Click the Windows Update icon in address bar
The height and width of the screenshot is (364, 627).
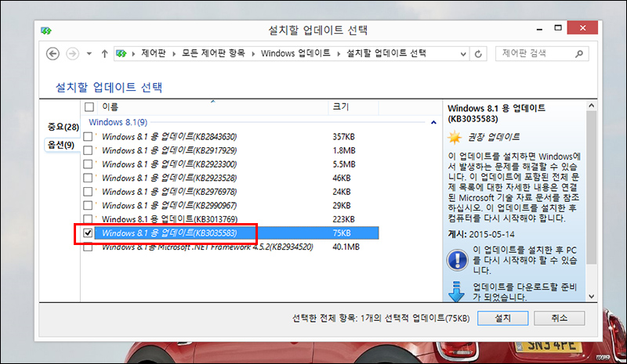point(121,53)
